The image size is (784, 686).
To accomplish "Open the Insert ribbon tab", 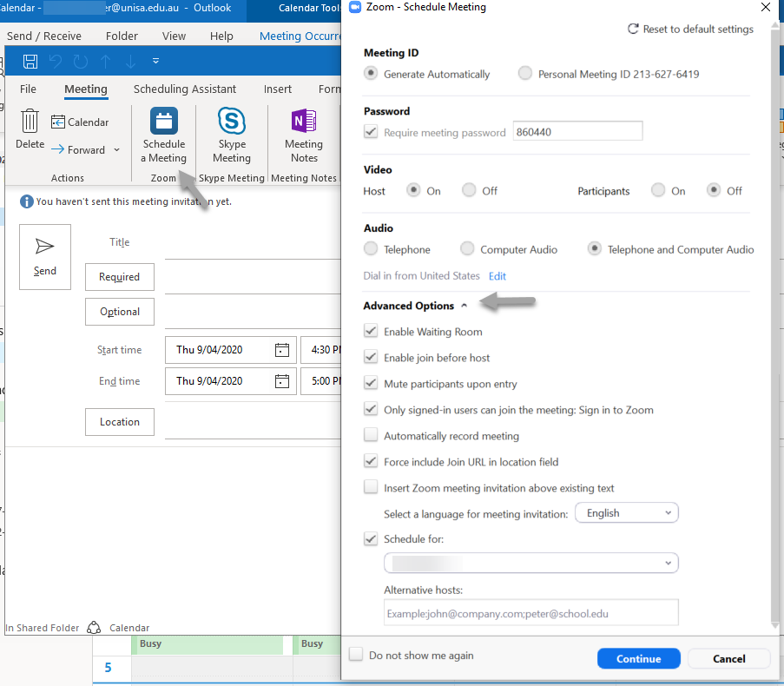I will (278, 89).
